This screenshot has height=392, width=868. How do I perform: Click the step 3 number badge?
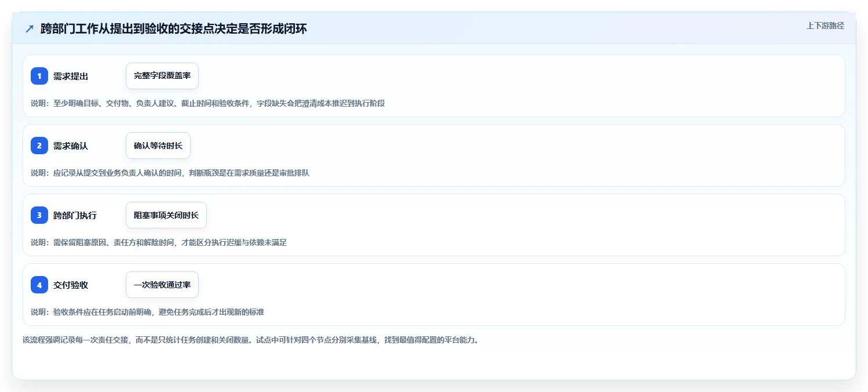39,215
